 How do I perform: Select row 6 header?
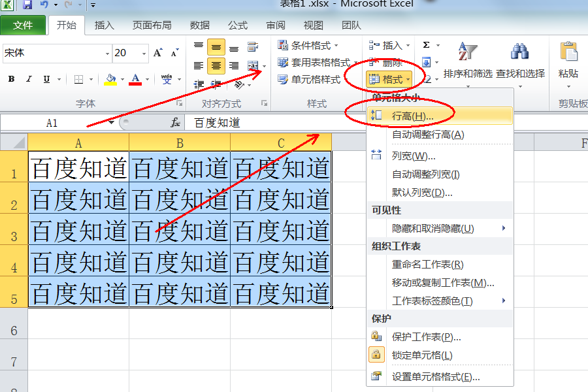(14, 324)
